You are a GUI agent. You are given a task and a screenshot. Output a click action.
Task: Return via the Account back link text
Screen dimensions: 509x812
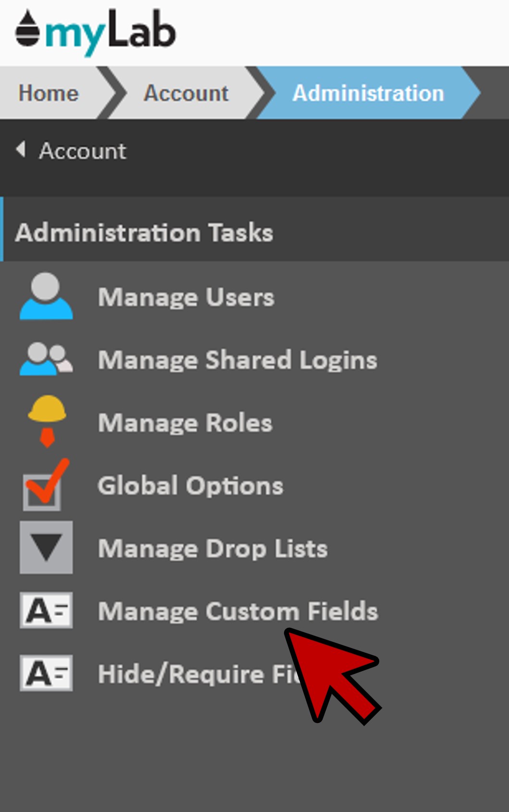pyautogui.click(x=83, y=151)
